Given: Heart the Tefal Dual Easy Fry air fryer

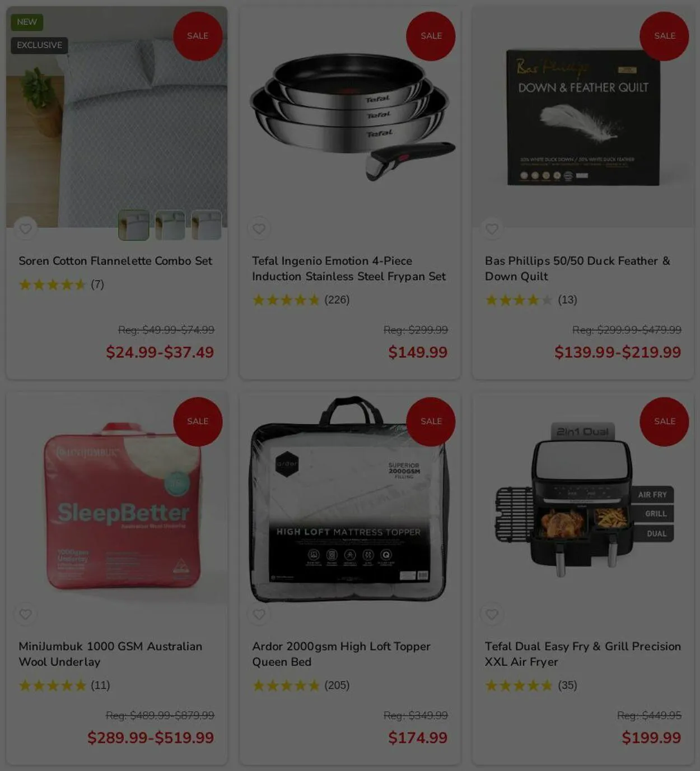Looking at the screenshot, I should [492, 614].
